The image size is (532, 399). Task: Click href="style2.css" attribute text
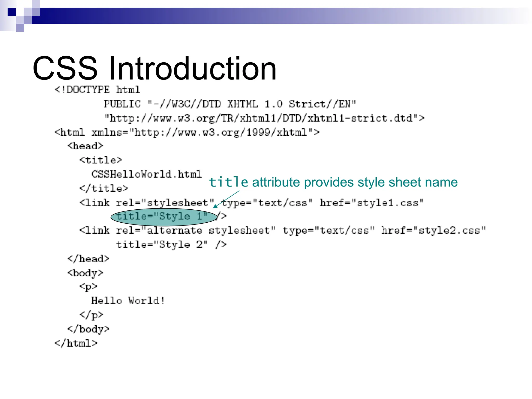pos(433,231)
